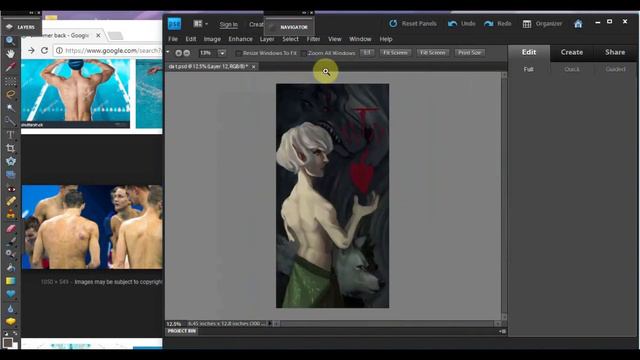Close the document tab
The image size is (640, 360).
coord(253,67)
